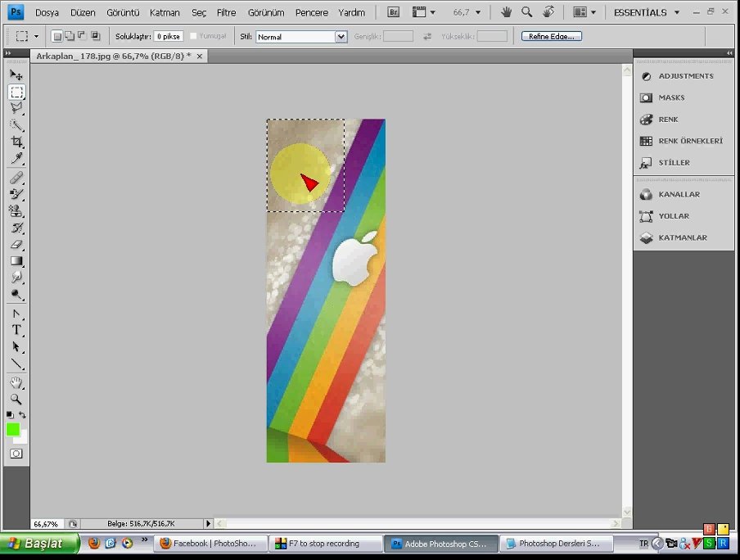Toggle Quick Mask mode

point(16,454)
